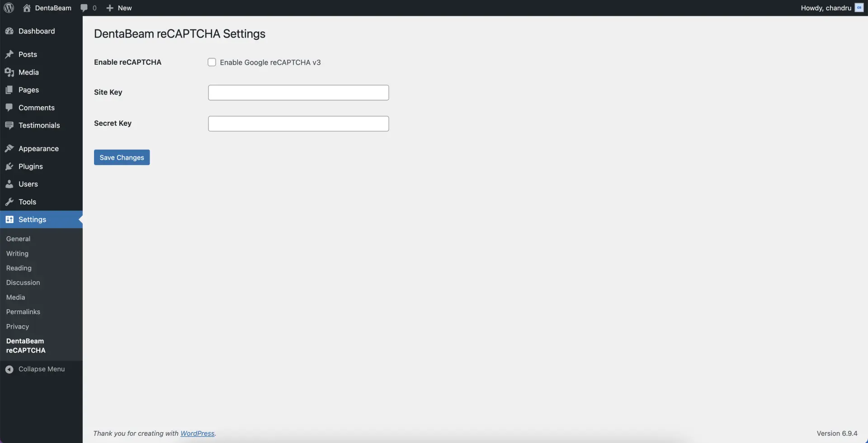Click the Tools wrench icon
This screenshot has height=443, width=868.
(x=9, y=202)
